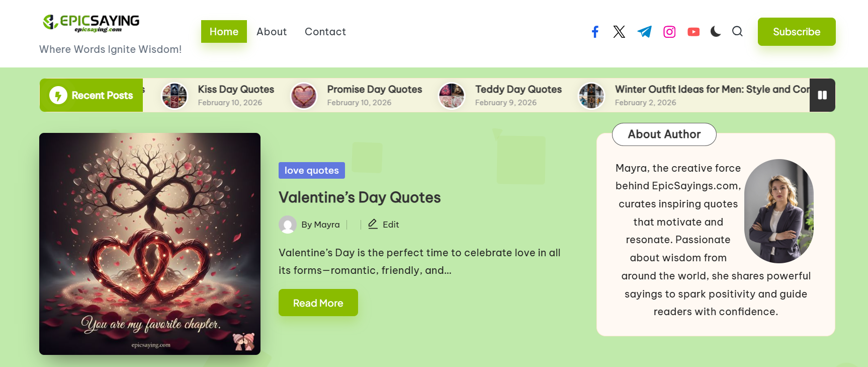Open the Valentine's Day Quotes title

[x=360, y=197]
